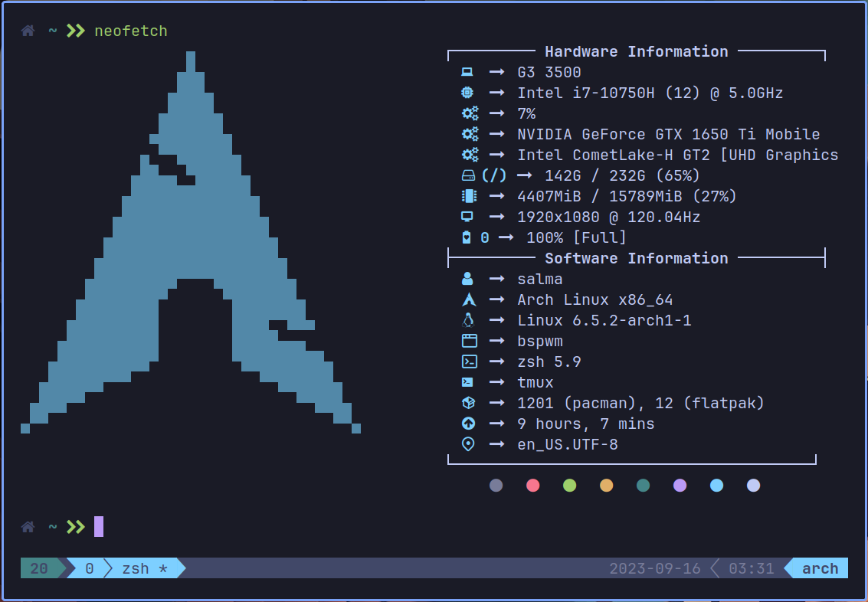868x602 pixels.
Task: Click the laptop icon beside G3 3500
Action: 467,72
